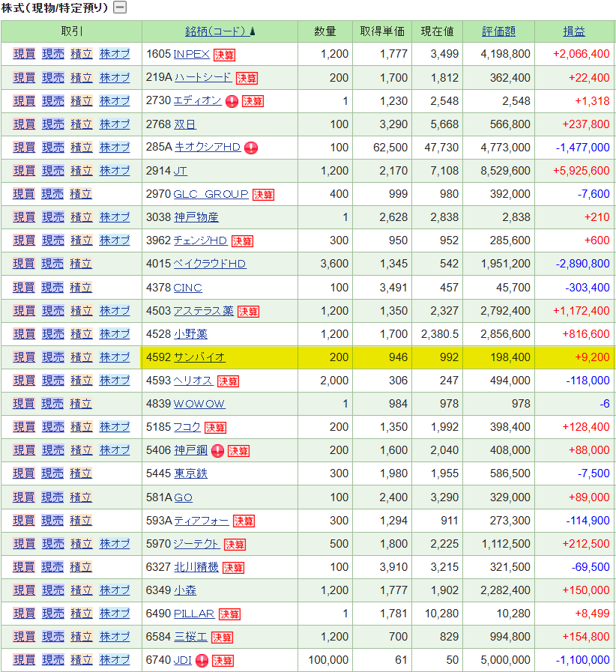This screenshot has width=616, height=672.
Task: Open the 双日 stock link
Action: pos(185,124)
